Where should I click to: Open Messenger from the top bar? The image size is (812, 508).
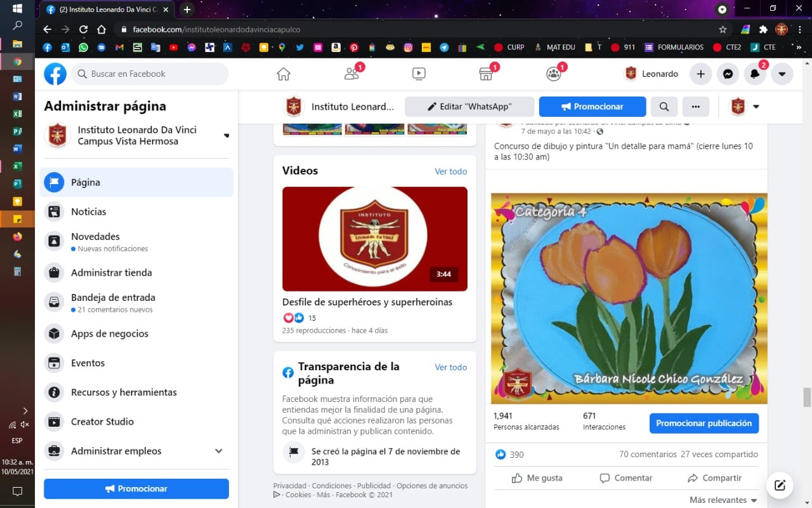[x=728, y=74]
